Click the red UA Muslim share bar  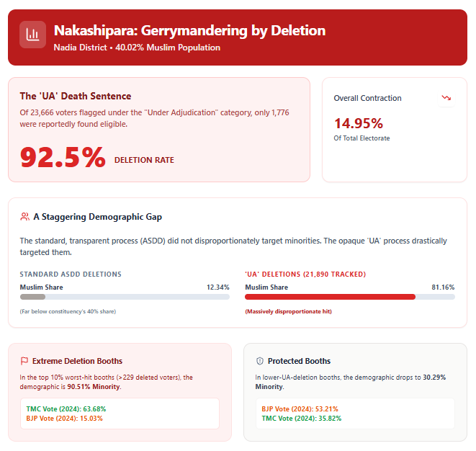tap(330, 297)
